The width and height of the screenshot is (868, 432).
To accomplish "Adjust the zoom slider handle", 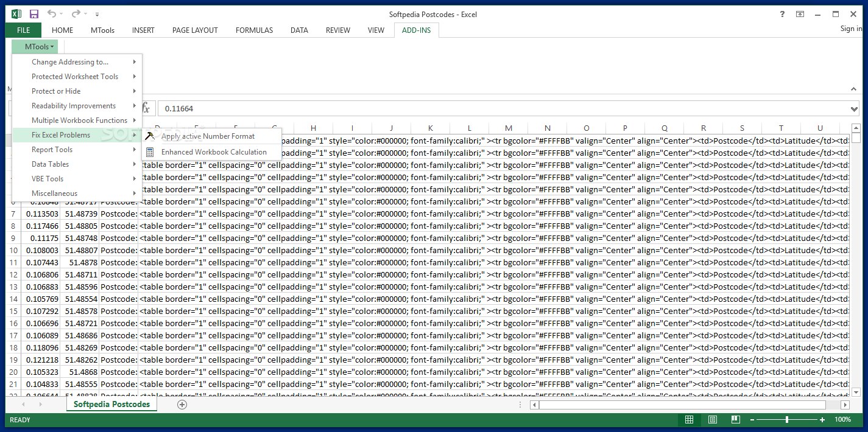I will (787, 420).
